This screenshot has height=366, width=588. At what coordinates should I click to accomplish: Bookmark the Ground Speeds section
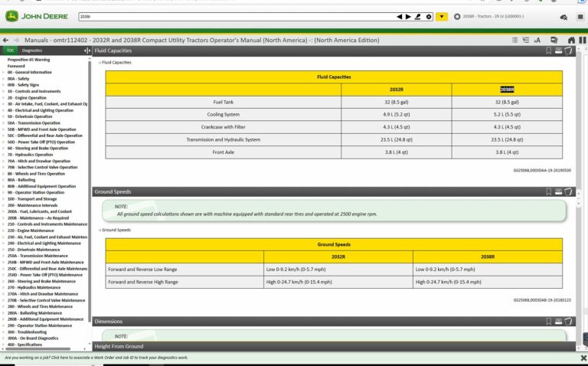coord(548,191)
